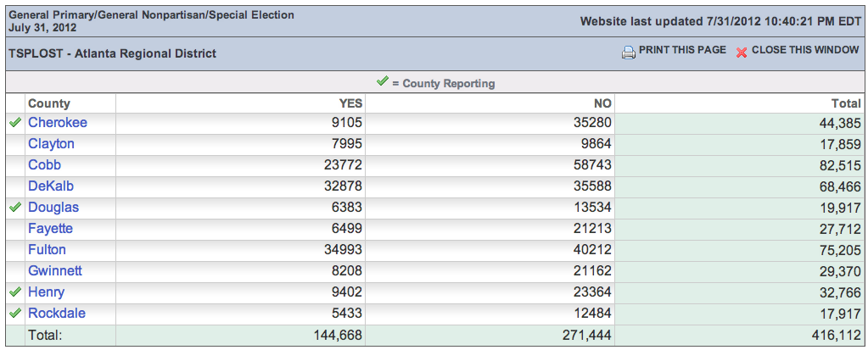Click the green checkmark beside Rockdale
The image size is (868, 350).
tap(15, 314)
